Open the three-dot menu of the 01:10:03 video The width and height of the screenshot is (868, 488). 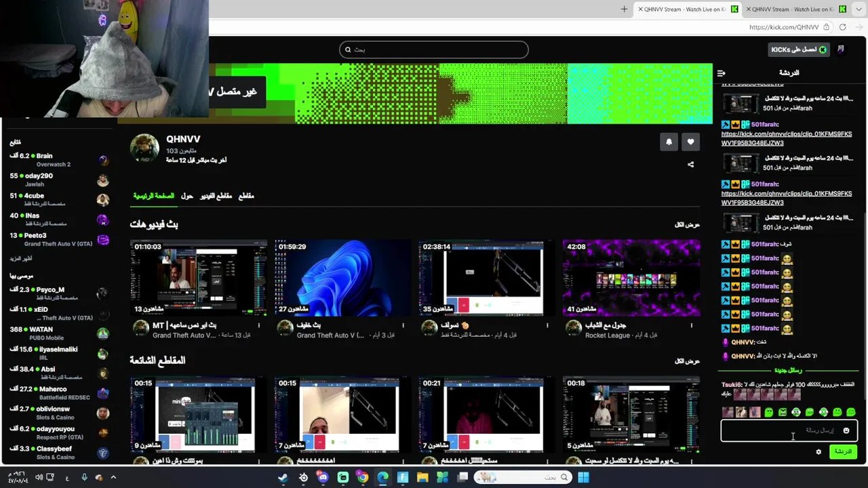(258, 325)
